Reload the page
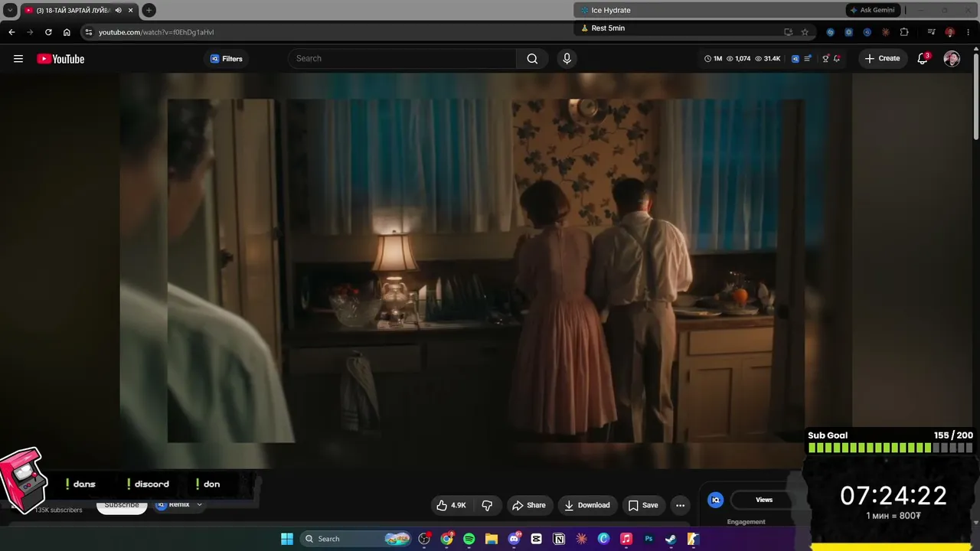 pos(48,32)
